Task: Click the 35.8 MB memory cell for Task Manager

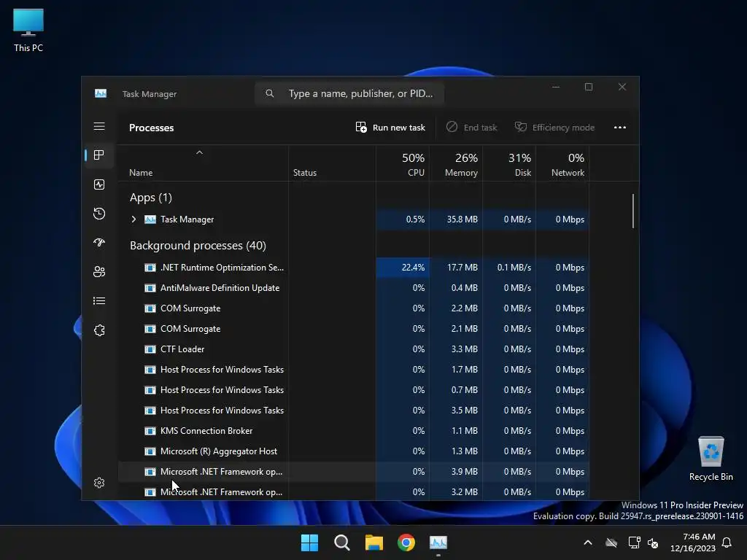Action: [456, 219]
